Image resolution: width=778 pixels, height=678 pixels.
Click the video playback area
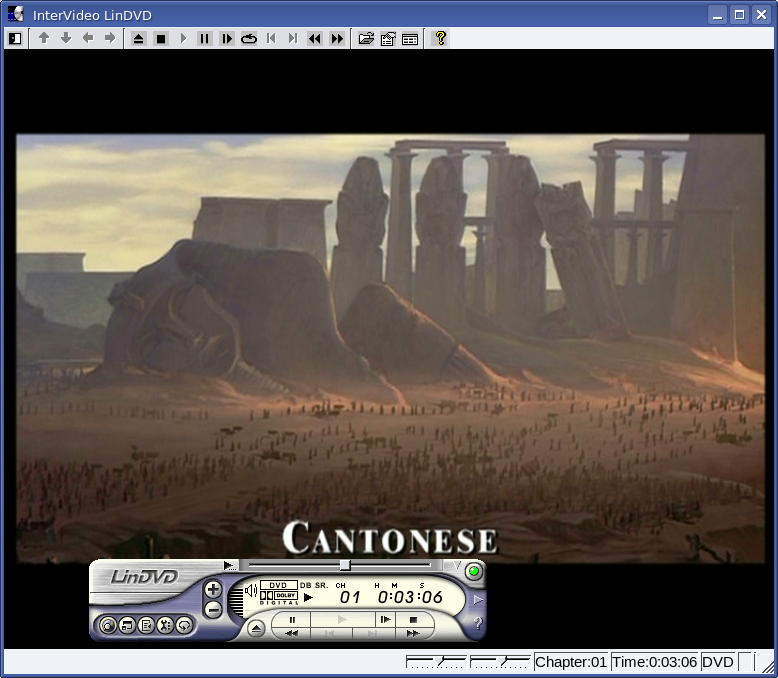pos(390,348)
